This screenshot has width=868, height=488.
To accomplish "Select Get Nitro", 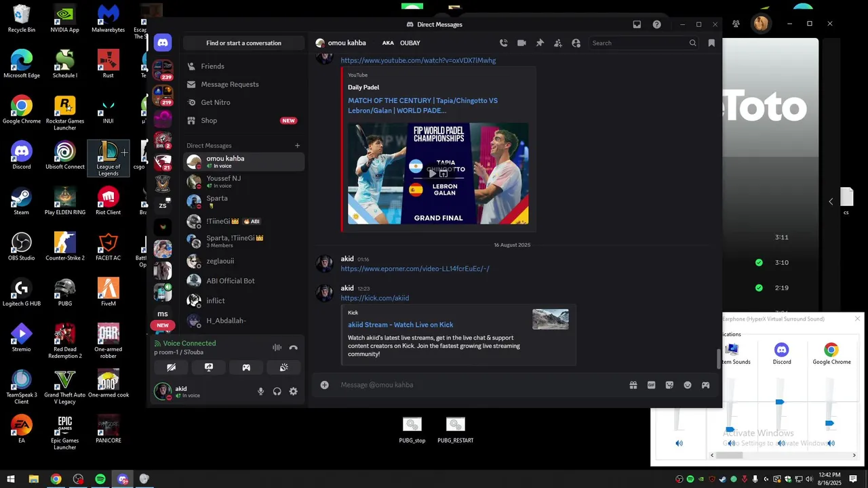I will pos(243,102).
